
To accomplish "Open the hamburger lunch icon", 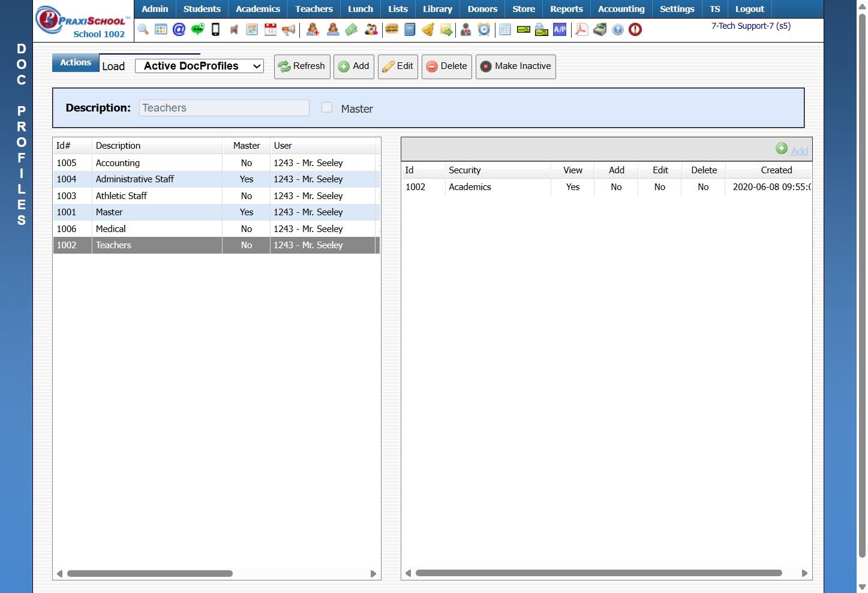I will click(x=392, y=29).
